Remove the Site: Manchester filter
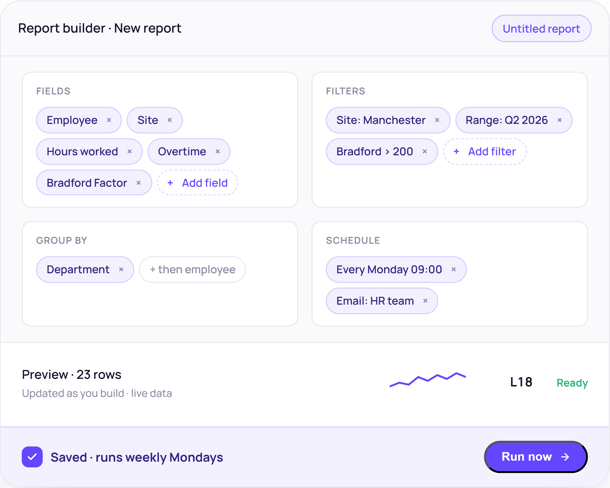The image size is (610, 488). (x=437, y=120)
